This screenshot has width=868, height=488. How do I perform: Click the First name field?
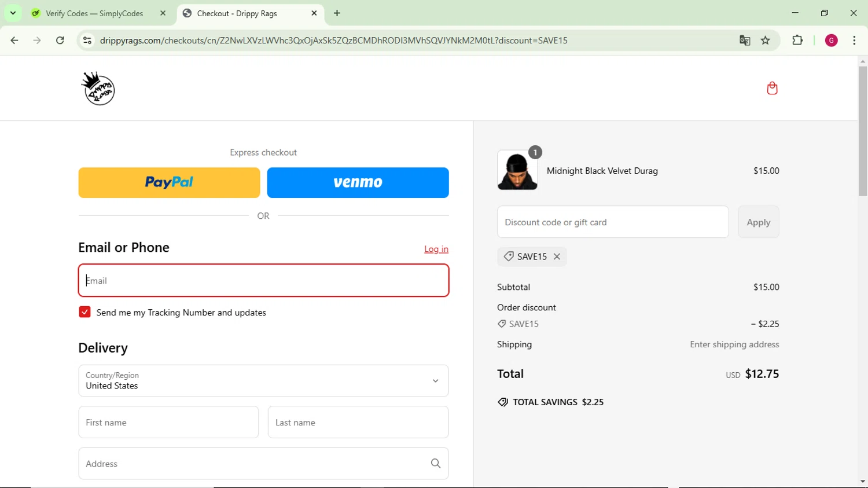[x=168, y=422]
